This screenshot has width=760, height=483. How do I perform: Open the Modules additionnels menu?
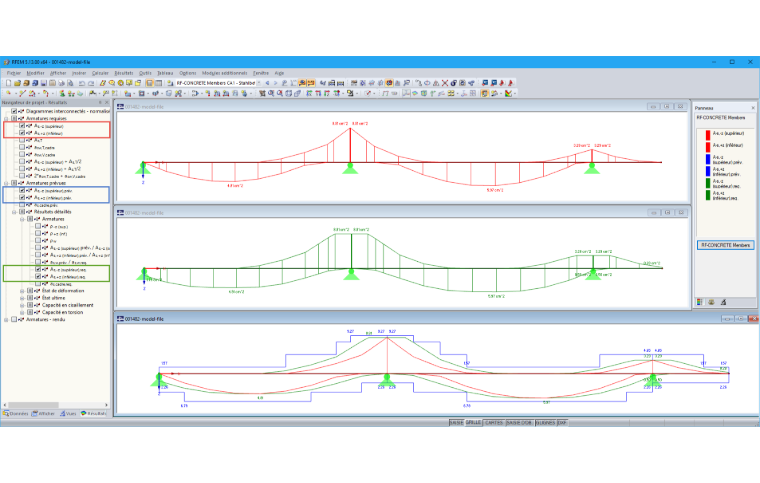click(x=224, y=73)
